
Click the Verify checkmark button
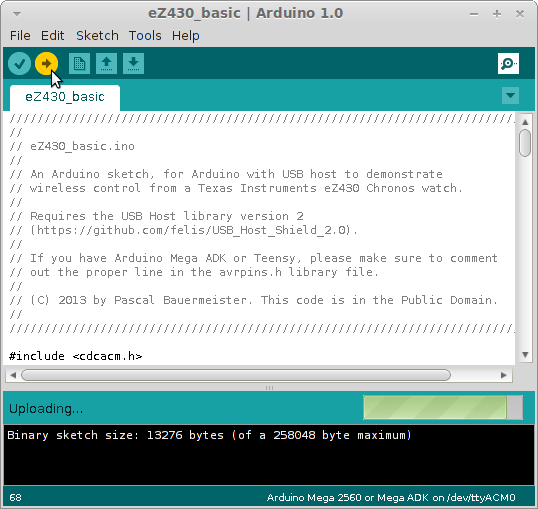pyautogui.click(x=20, y=63)
